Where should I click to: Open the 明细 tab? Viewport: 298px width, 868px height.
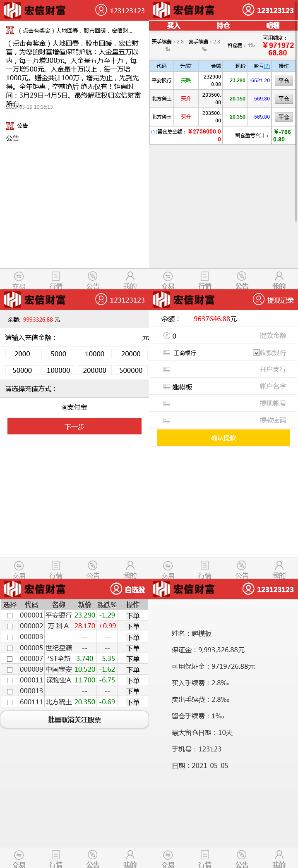(x=272, y=26)
